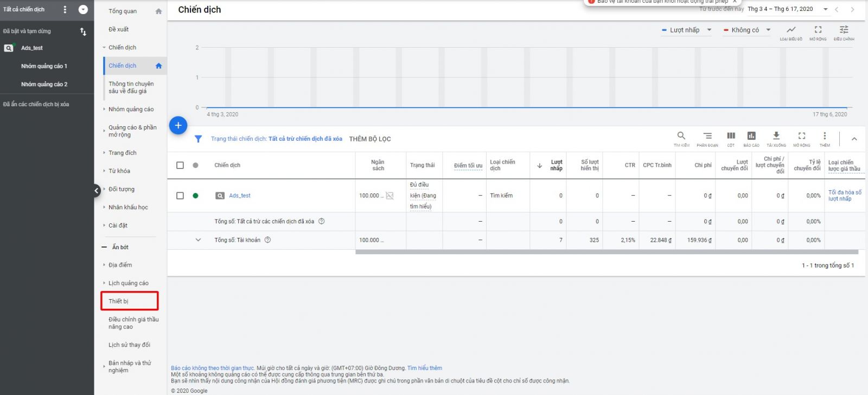Open Lịch sử thay đổi in the menu
The height and width of the screenshot is (395, 868).
coord(129,345)
